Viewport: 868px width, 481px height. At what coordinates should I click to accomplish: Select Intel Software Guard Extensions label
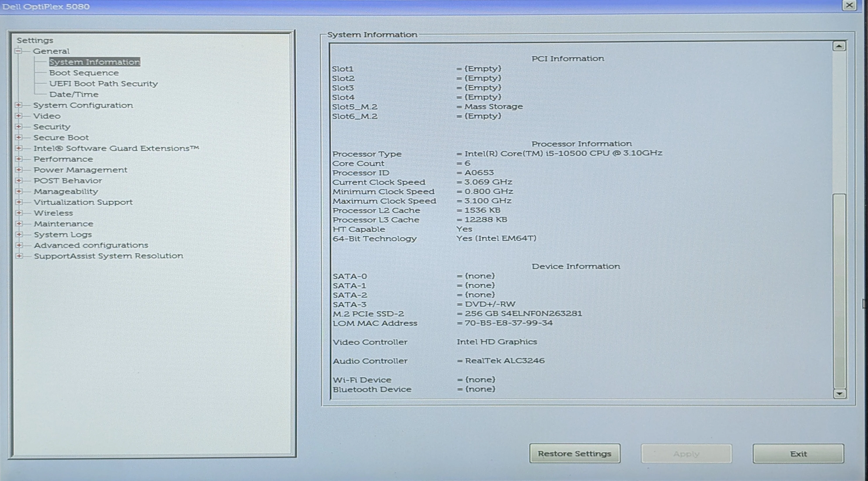116,148
